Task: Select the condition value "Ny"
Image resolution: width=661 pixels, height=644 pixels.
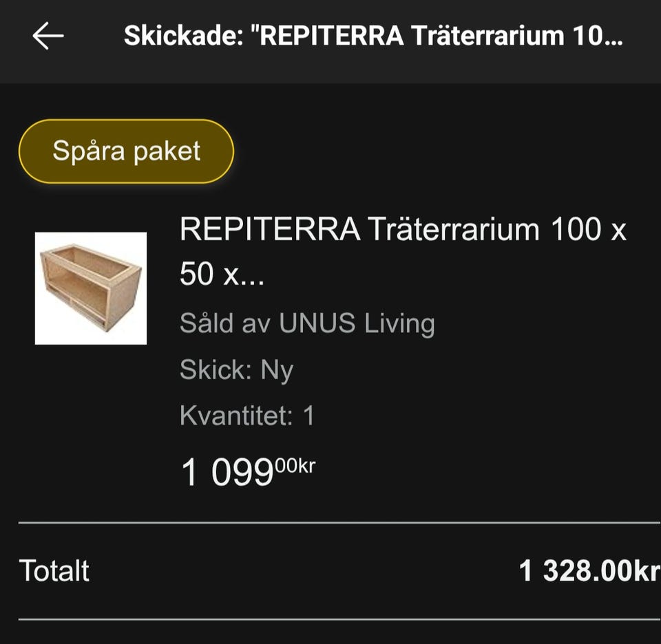Action: pyautogui.click(x=277, y=372)
